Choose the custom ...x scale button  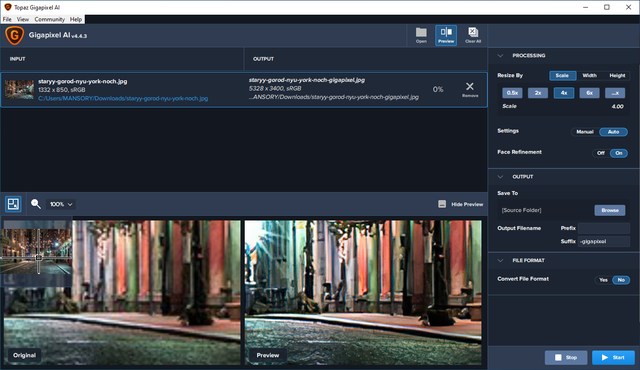[x=615, y=93]
